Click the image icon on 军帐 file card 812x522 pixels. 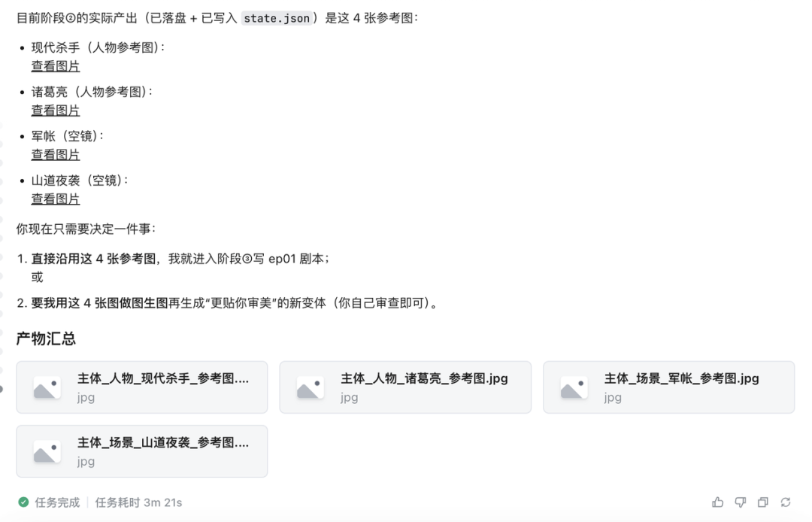(x=571, y=387)
